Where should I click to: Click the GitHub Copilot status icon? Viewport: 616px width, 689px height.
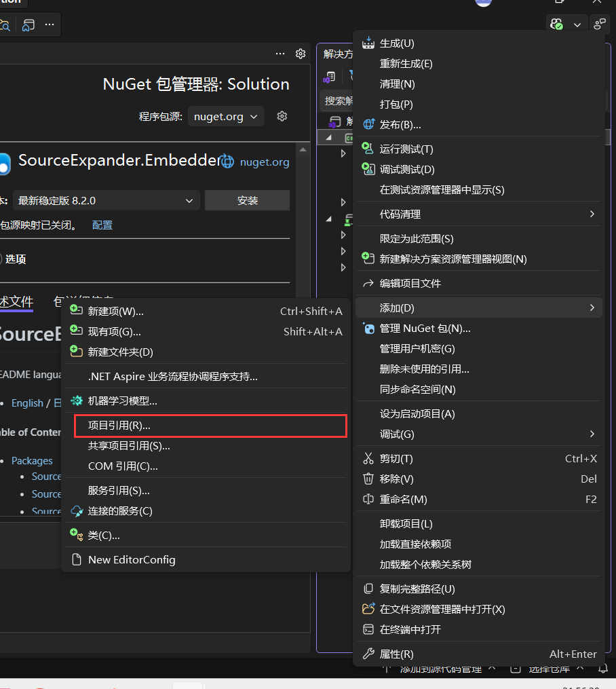pos(557,24)
